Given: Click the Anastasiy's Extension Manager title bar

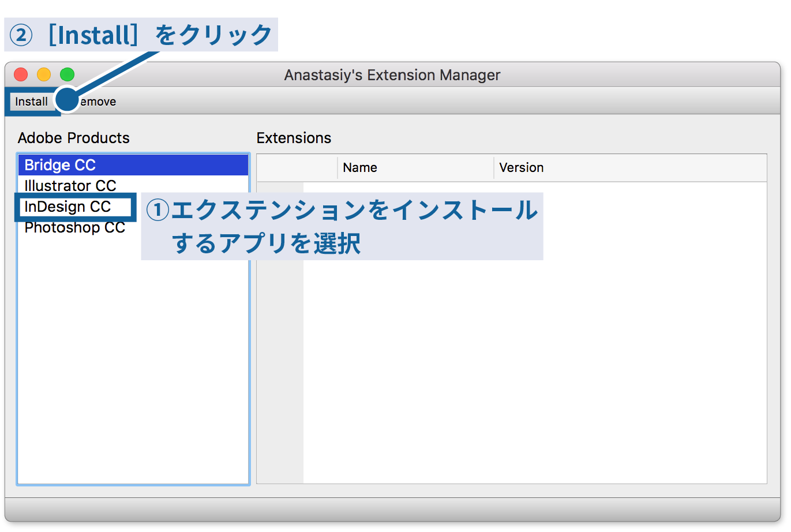Looking at the screenshot, I should coord(392,75).
